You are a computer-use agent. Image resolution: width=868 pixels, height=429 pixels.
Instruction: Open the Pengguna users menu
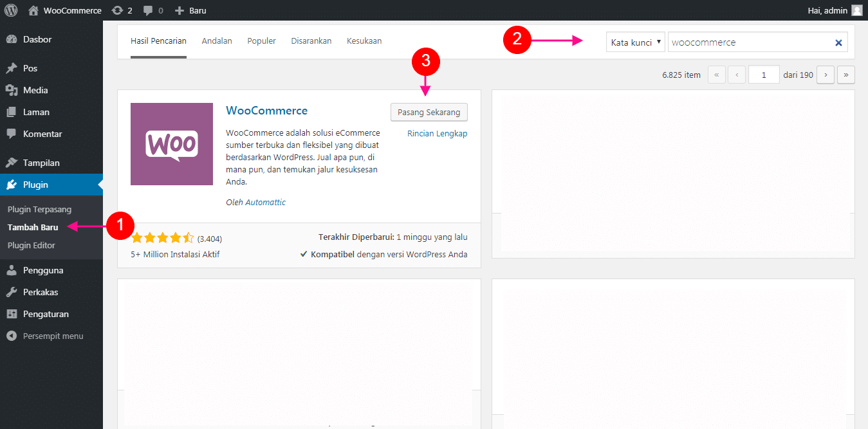pos(51,270)
